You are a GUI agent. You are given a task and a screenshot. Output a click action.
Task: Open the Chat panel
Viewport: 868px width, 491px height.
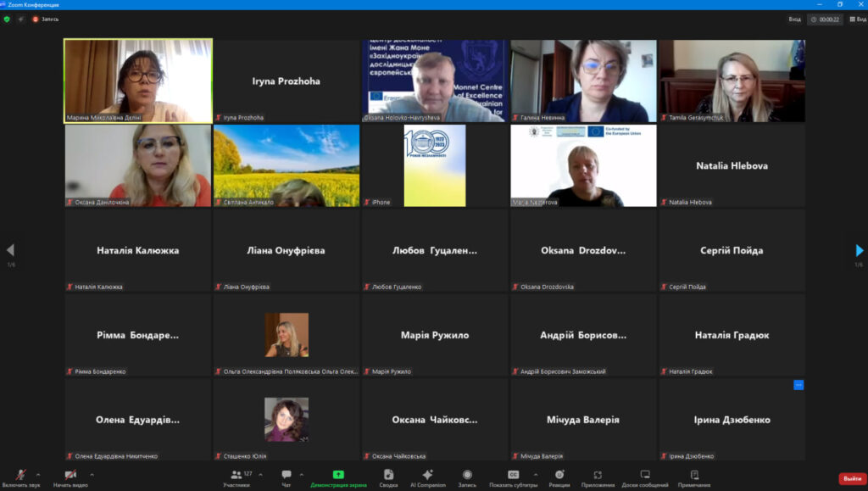(x=287, y=476)
